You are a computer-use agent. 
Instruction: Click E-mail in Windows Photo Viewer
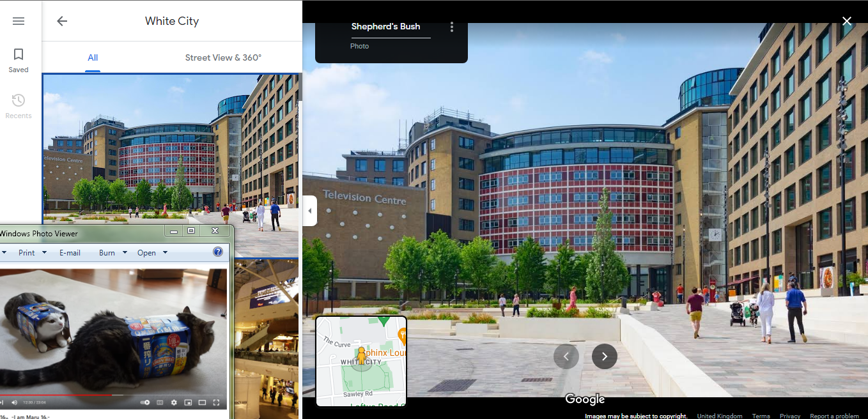[70, 253]
